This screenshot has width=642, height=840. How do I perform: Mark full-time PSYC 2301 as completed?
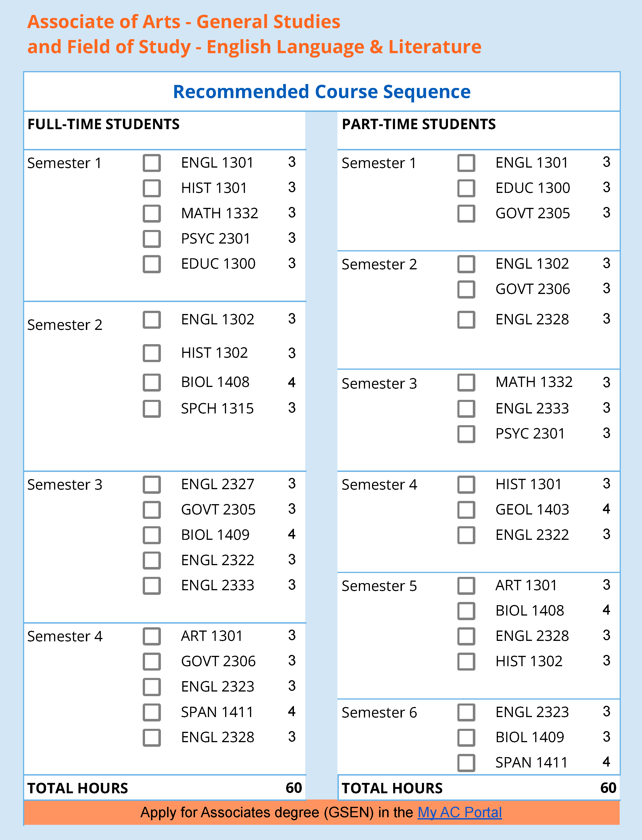152,239
